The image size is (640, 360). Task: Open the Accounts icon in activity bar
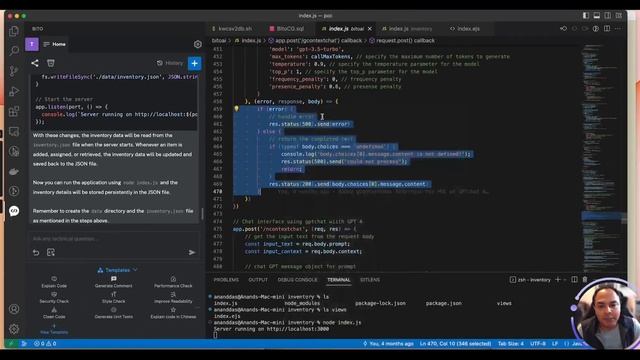click(14, 309)
